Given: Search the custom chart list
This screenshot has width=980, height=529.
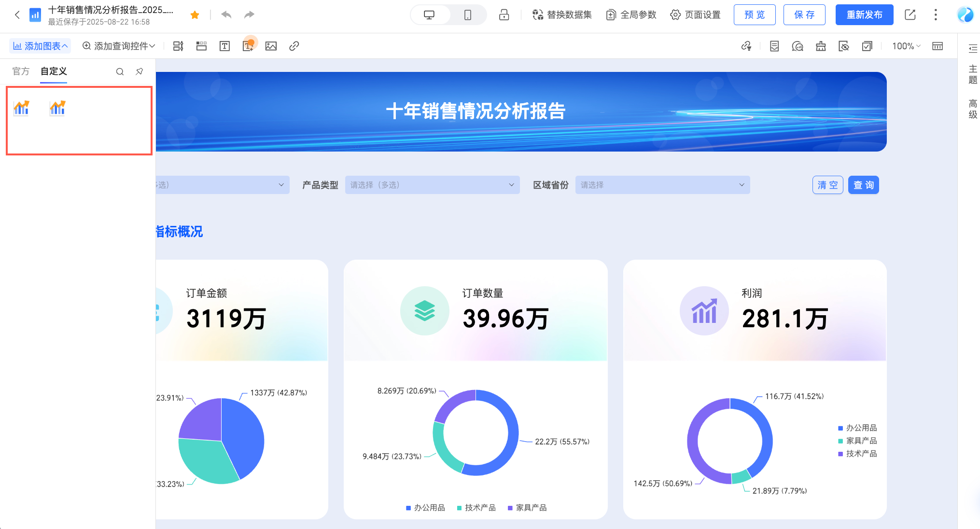Looking at the screenshot, I should pyautogui.click(x=120, y=71).
